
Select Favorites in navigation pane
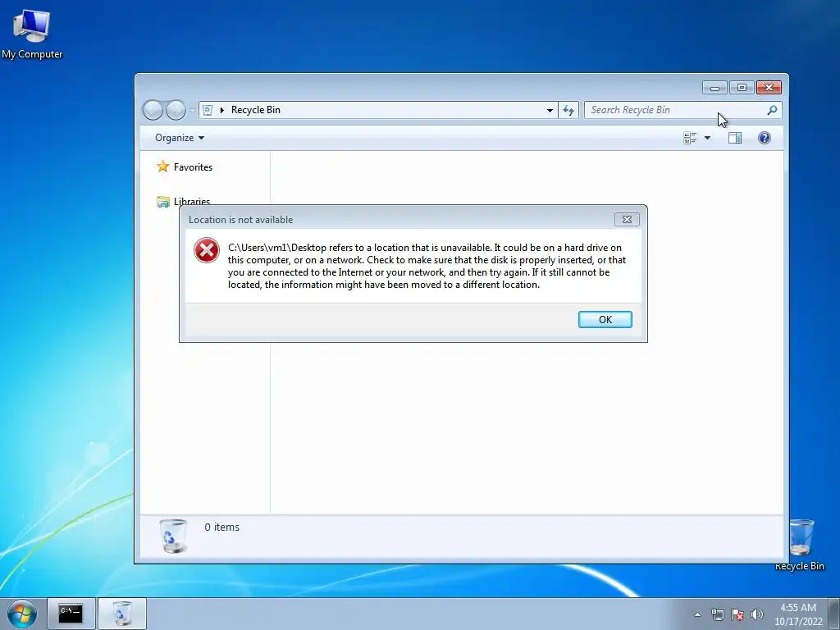(185, 167)
